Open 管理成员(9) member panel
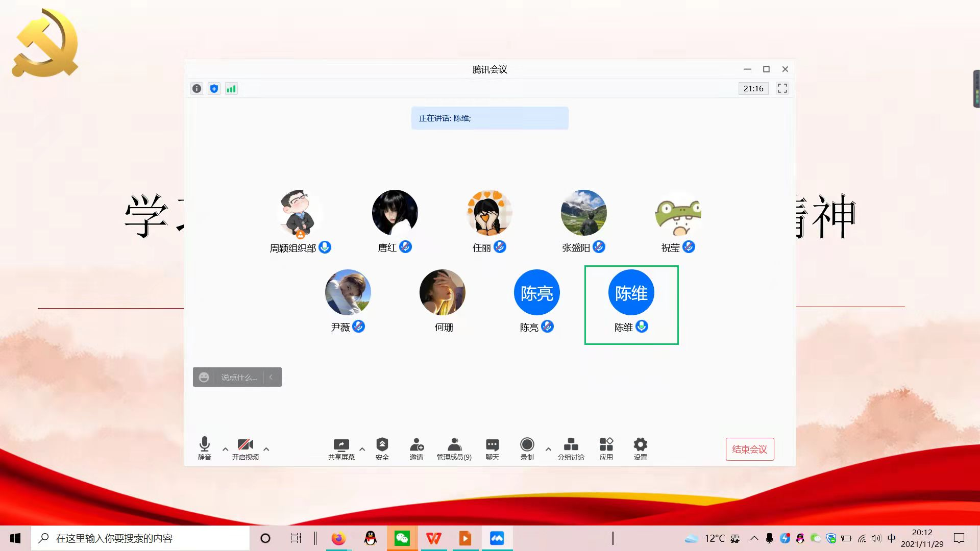 coord(454,449)
